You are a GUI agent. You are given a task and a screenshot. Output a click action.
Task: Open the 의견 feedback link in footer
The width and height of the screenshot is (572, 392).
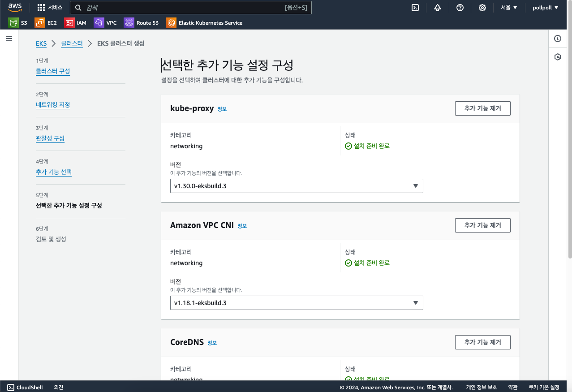click(59, 388)
